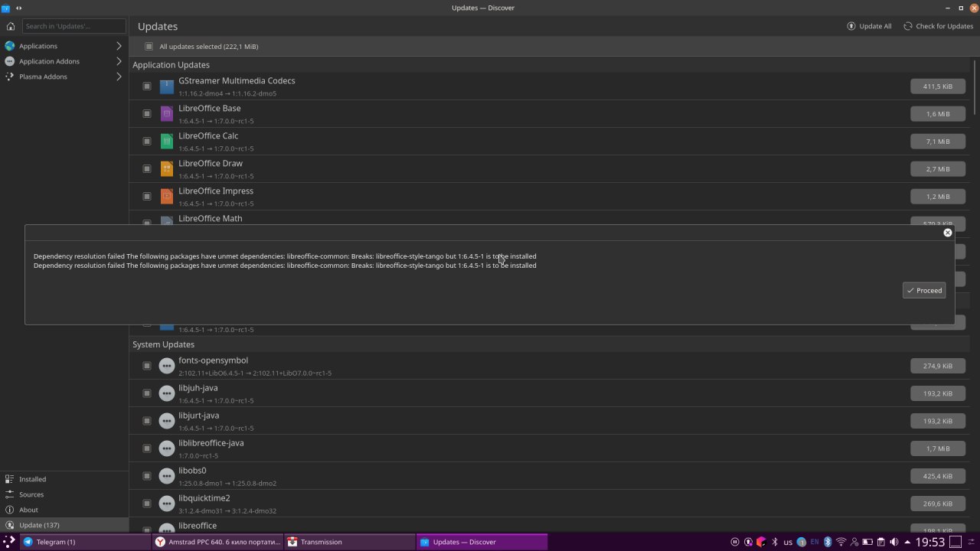
Task: Click Check for Updates button
Action: 938,26
